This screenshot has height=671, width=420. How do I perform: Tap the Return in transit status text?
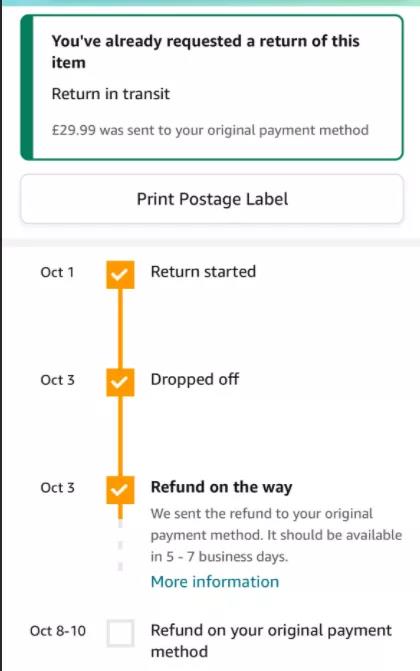(x=110, y=94)
